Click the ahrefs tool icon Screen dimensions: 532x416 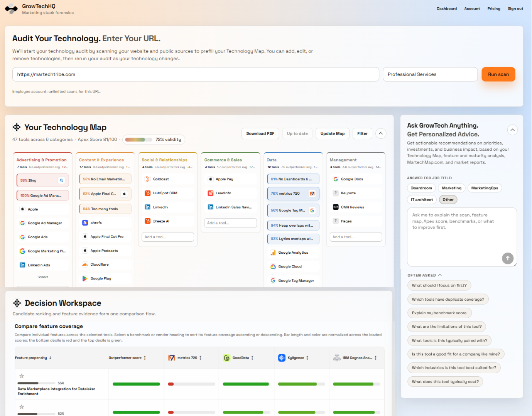point(85,223)
